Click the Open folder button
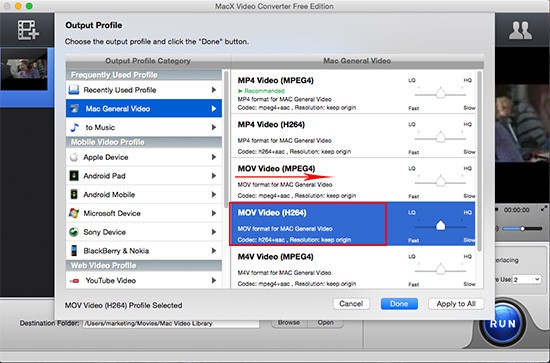The image size is (550, 363). tap(326, 323)
